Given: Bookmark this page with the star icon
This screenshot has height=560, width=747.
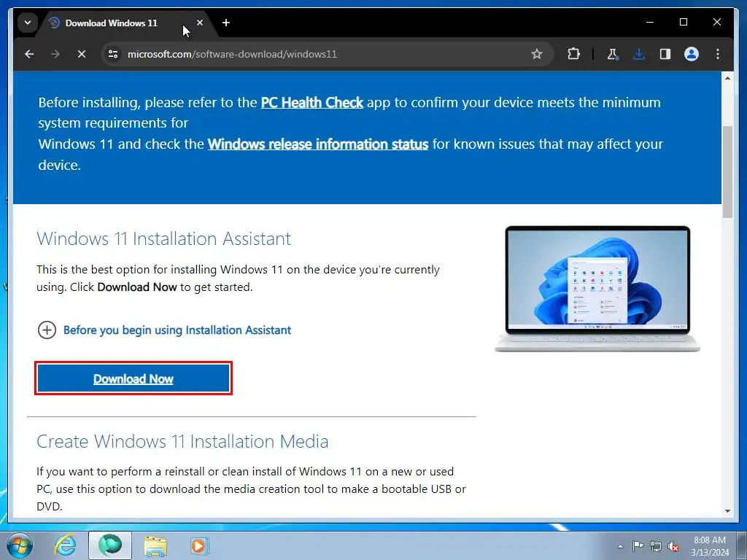Looking at the screenshot, I should click(x=537, y=54).
